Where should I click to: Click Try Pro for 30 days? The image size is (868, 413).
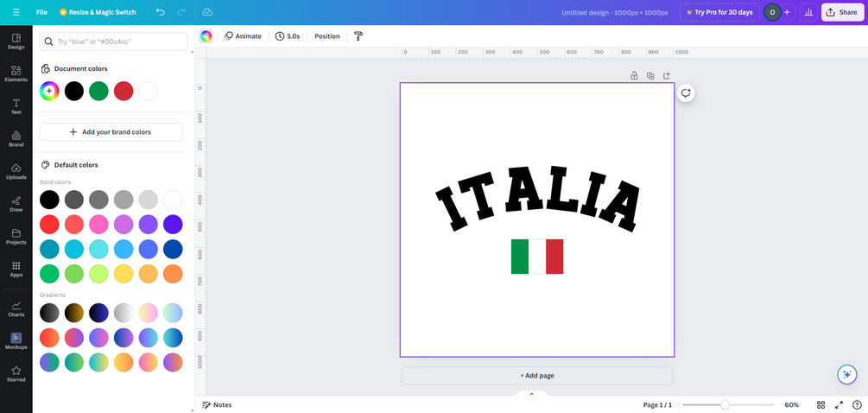(719, 12)
